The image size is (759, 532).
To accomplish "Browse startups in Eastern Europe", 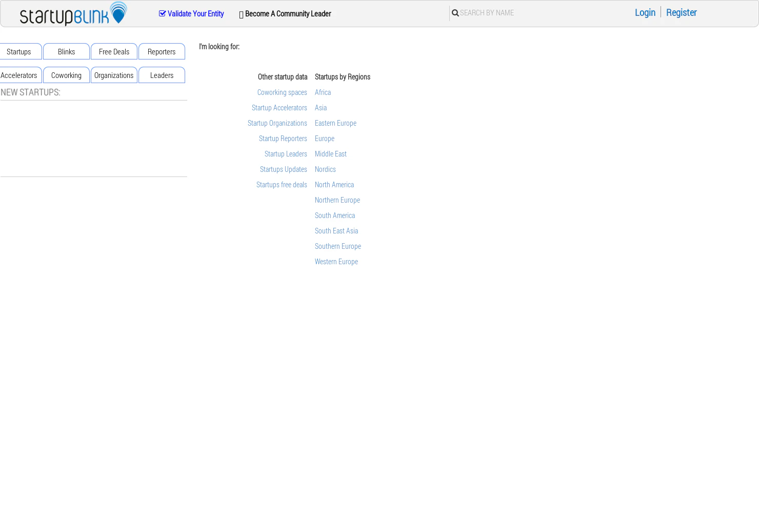I will (335, 123).
